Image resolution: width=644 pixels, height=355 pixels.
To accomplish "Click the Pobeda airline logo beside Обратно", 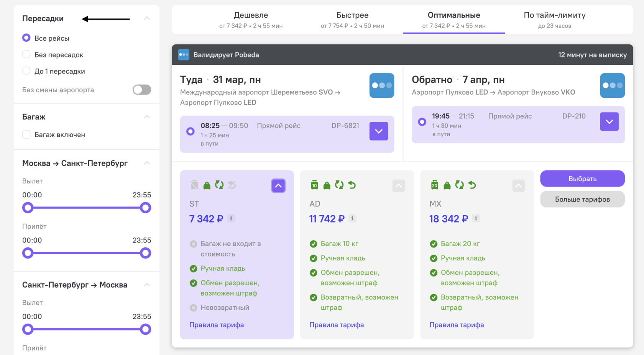I will click(x=612, y=85).
